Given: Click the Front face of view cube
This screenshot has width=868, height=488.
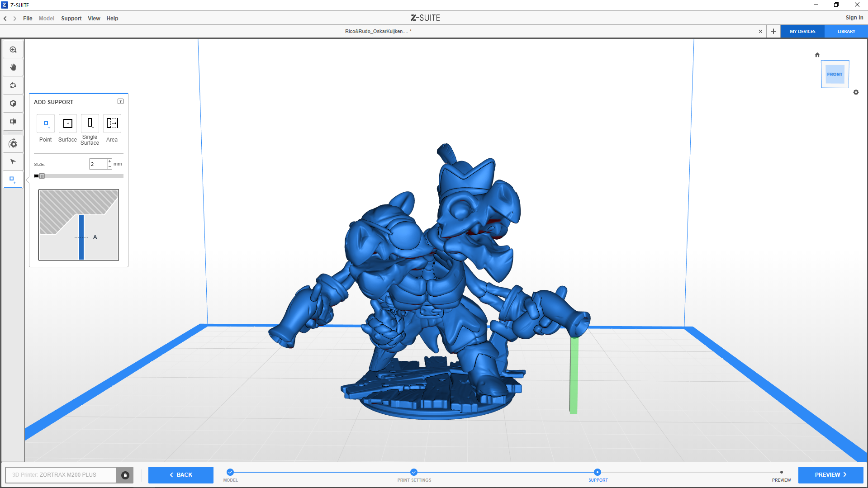Looking at the screenshot, I should (835, 74).
